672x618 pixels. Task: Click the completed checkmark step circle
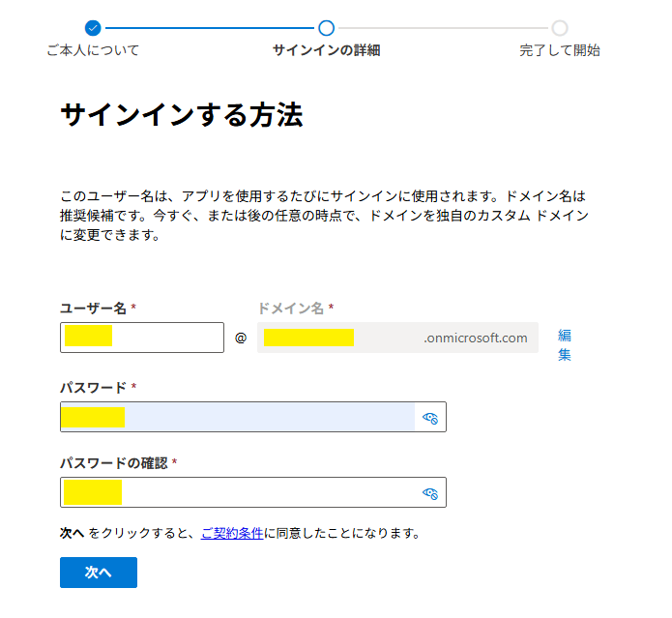point(93,28)
